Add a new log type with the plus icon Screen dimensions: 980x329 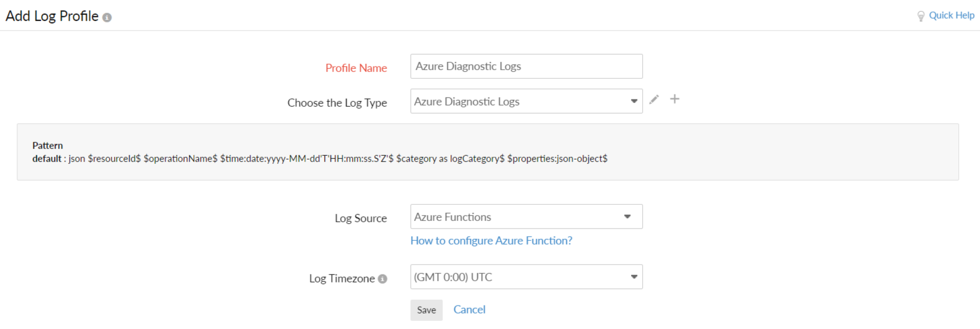[674, 99]
